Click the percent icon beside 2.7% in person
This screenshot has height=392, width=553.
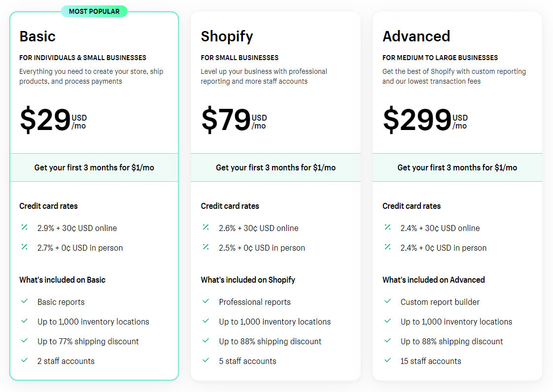pyautogui.click(x=24, y=247)
